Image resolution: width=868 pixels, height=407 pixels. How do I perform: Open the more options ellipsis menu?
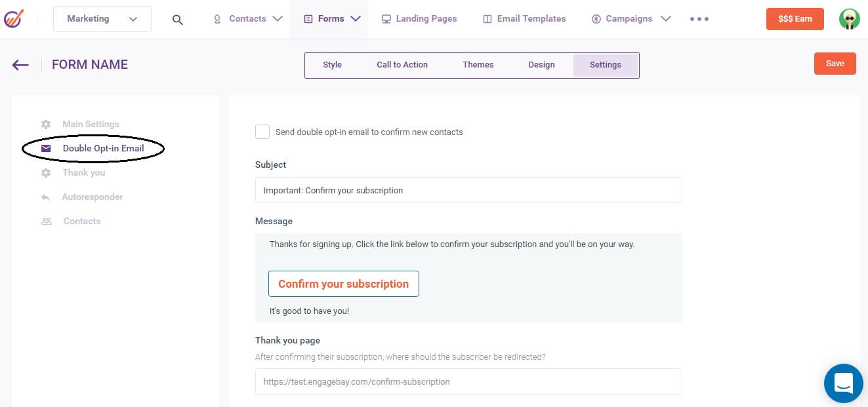[x=699, y=18]
